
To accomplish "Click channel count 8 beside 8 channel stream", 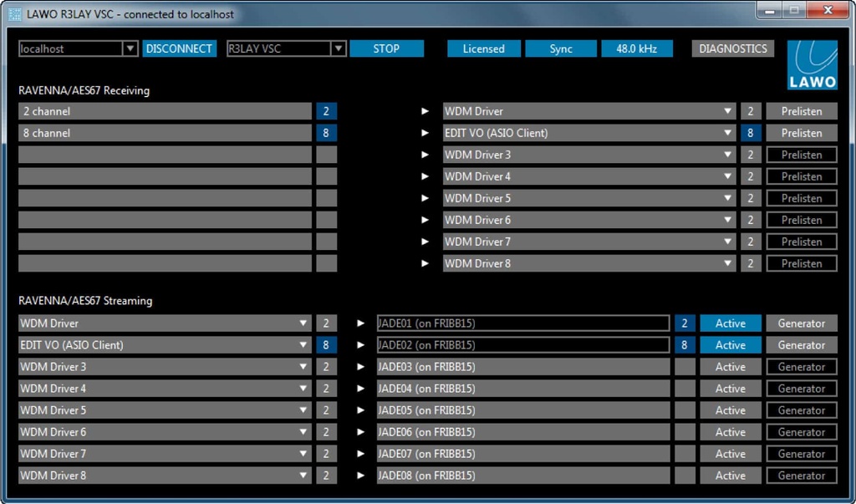I will click(327, 133).
